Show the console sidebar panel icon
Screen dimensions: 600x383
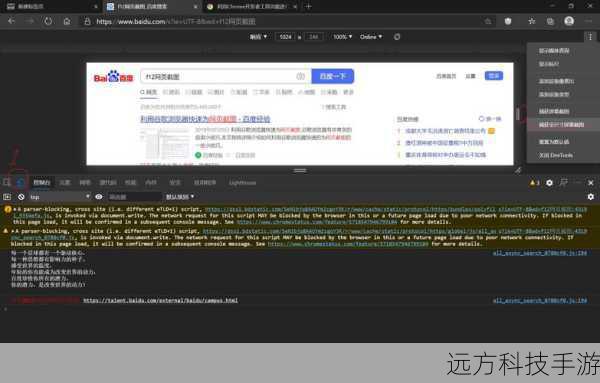[7, 197]
